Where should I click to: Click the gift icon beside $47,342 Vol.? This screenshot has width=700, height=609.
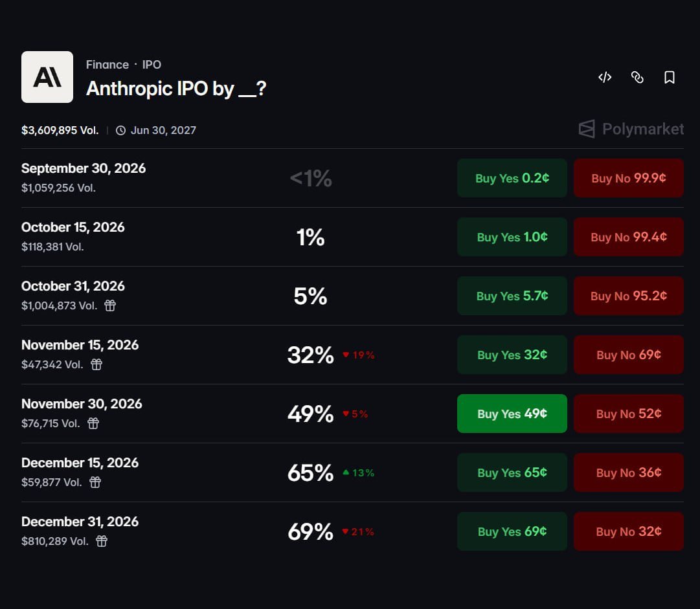(96, 364)
